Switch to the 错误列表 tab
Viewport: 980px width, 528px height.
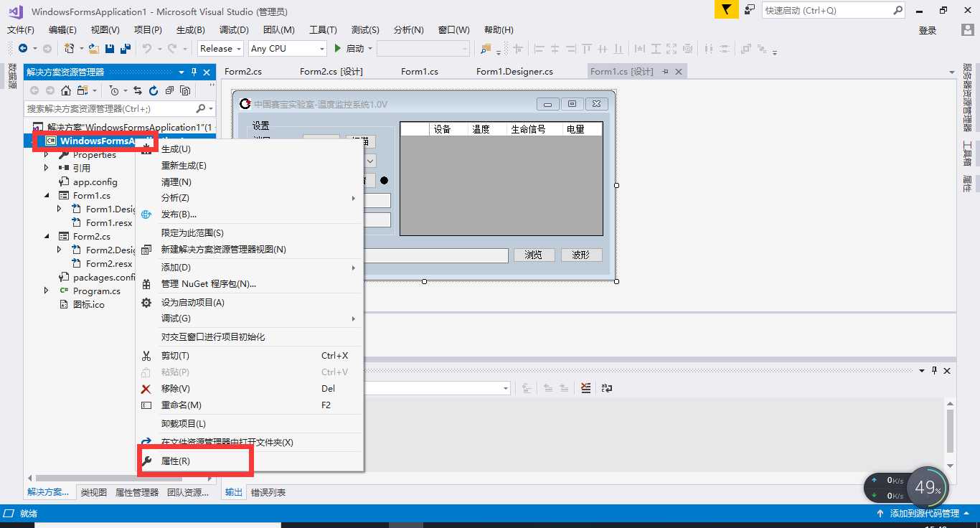[x=268, y=492]
